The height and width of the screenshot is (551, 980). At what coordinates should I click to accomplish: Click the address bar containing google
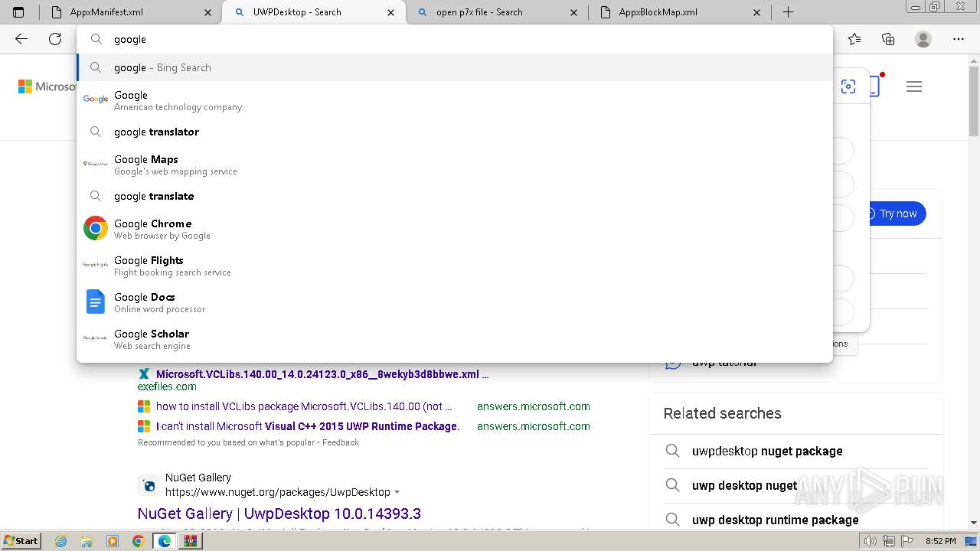(455, 39)
